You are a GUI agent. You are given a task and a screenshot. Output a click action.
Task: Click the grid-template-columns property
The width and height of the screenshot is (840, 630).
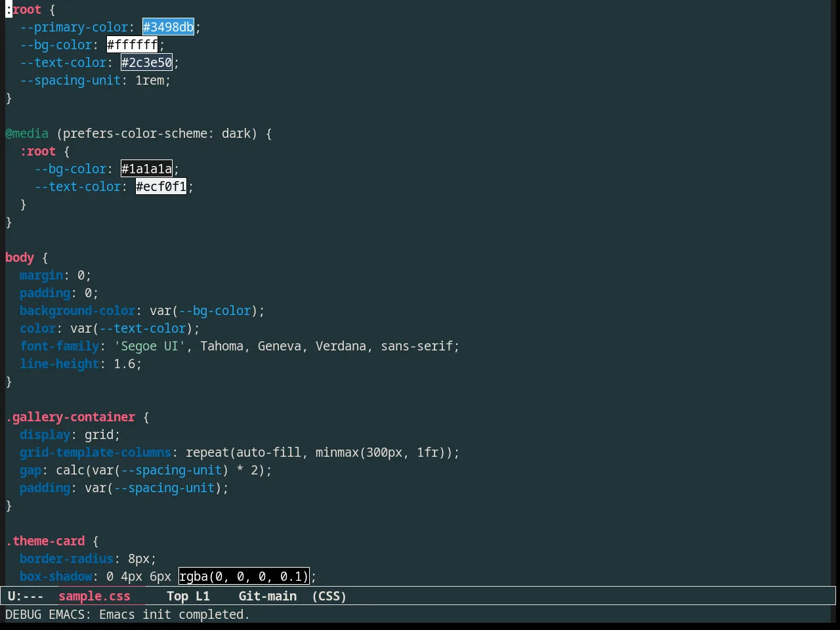click(x=96, y=452)
